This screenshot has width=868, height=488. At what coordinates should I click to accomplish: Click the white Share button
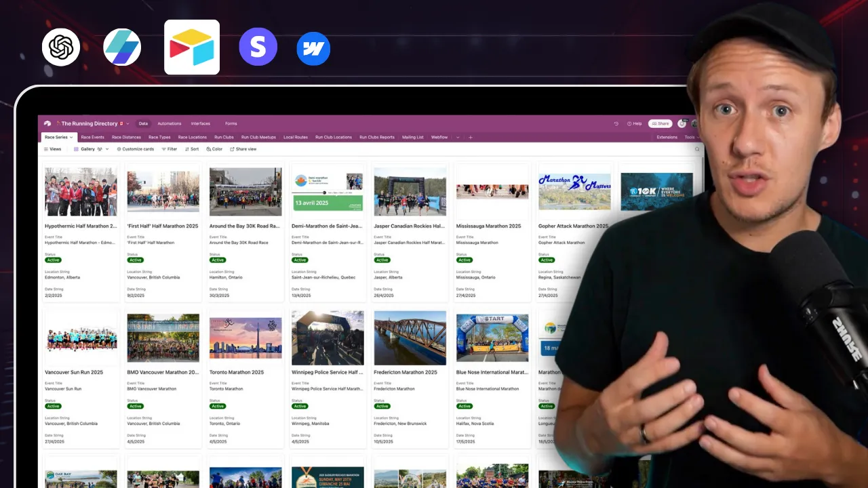click(x=660, y=123)
